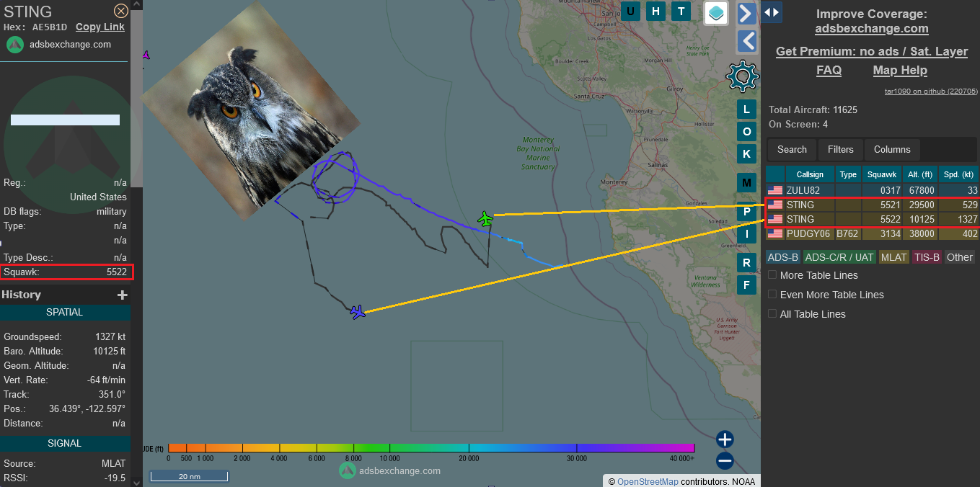This screenshot has height=487, width=980.
Task: Click the I map button
Action: (746, 234)
